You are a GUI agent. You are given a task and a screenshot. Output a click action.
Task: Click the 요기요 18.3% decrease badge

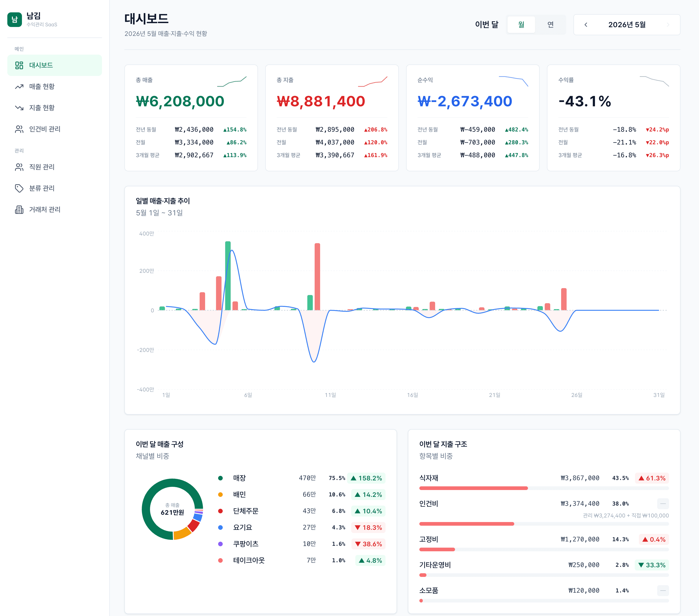point(368,528)
